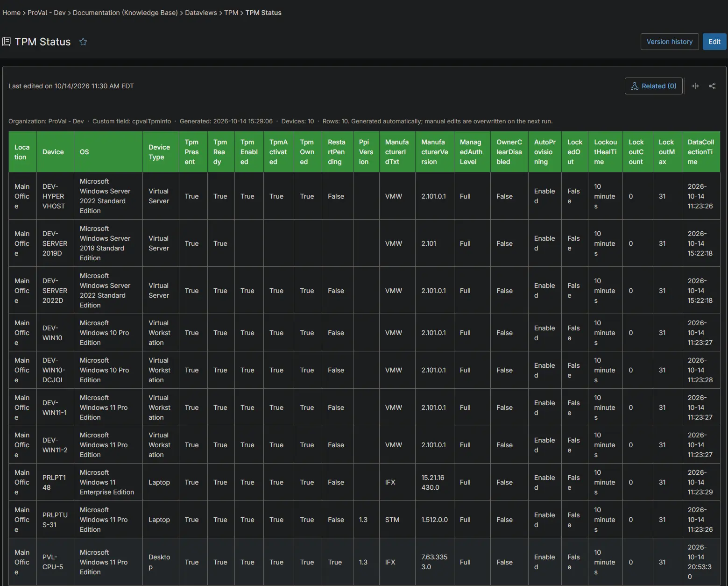Select the PVL-CPU-5 device cell
728x586 pixels.
(x=55, y=562)
